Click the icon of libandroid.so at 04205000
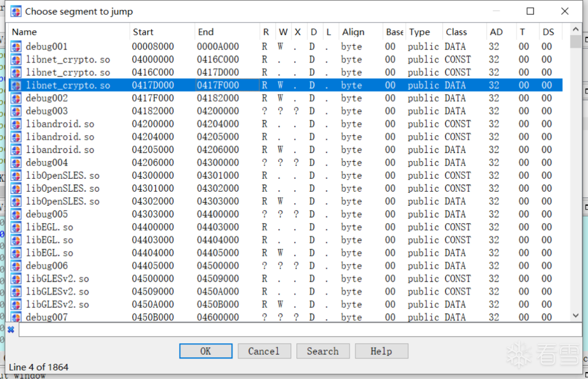The width and height of the screenshot is (588, 379). 16,150
